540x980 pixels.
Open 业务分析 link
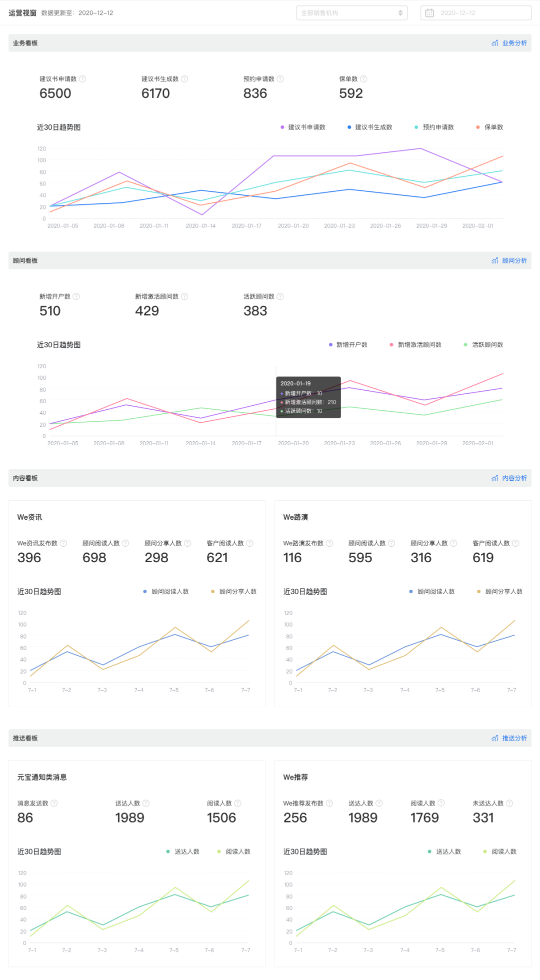pos(514,43)
